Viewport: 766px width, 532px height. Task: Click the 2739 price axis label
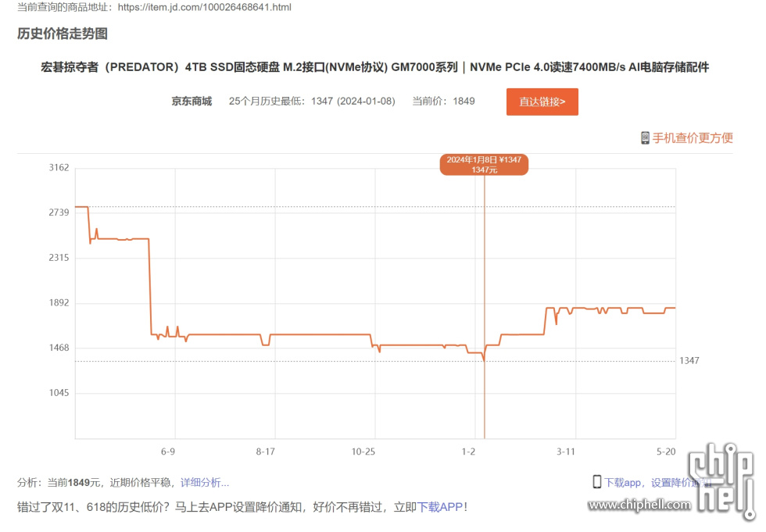pyautogui.click(x=59, y=212)
